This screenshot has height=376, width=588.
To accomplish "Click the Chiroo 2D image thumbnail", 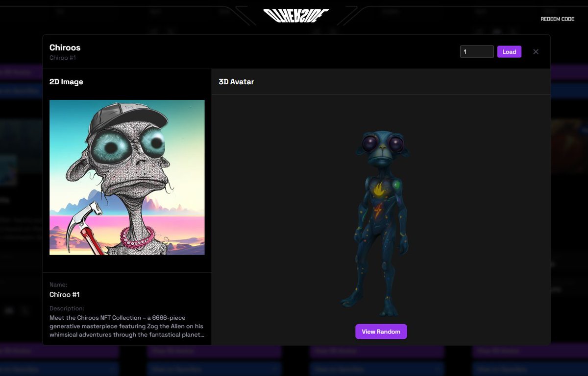I will pyautogui.click(x=127, y=177).
